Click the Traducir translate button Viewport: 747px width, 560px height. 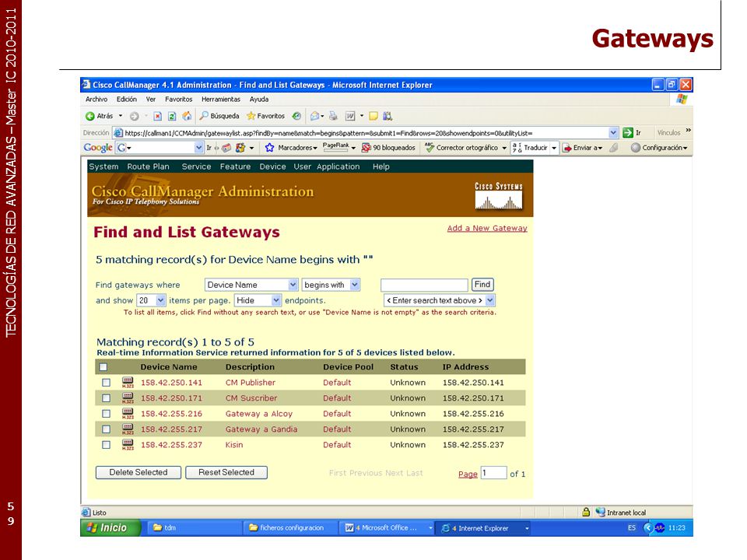click(530, 148)
